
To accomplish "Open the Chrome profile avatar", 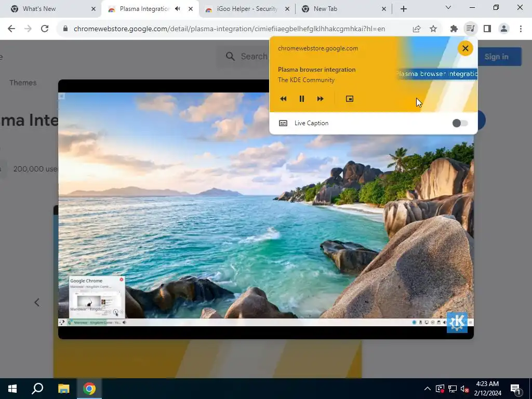I will (x=504, y=29).
